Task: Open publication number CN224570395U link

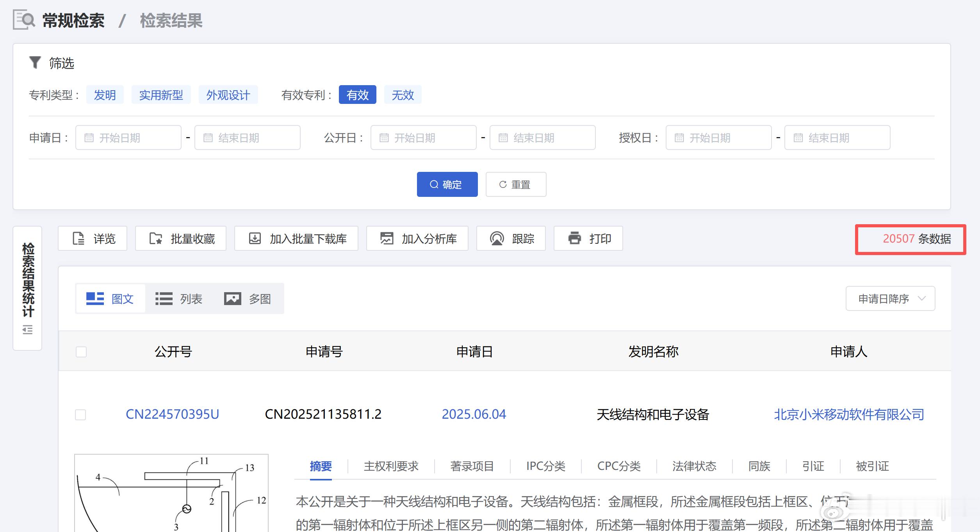Action: pos(172,414)
